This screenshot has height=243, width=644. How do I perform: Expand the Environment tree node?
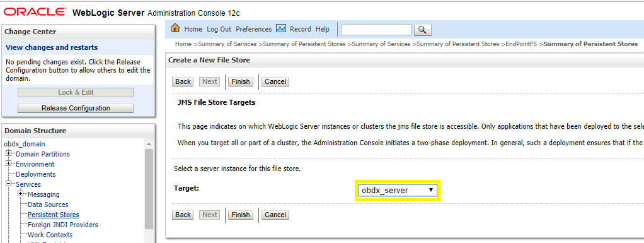coord(8,163)
